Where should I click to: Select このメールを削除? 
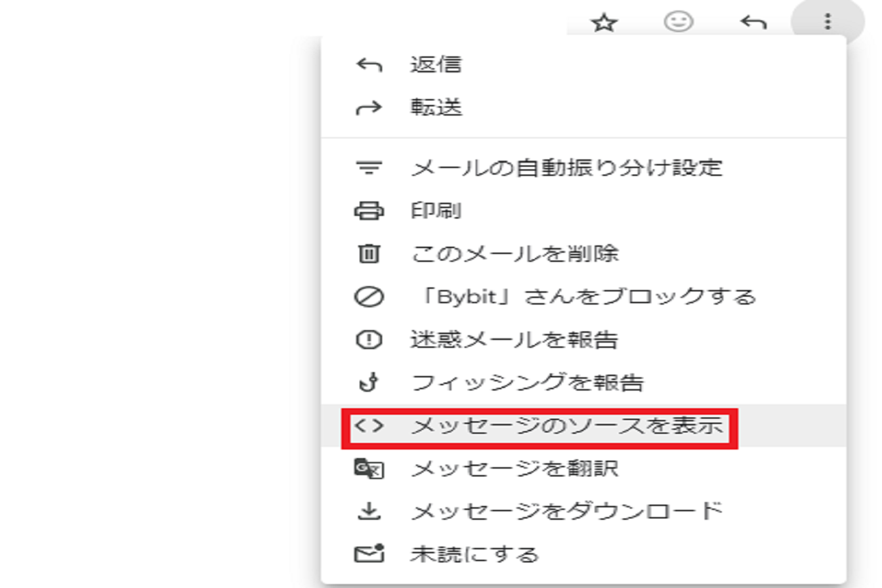583,254
